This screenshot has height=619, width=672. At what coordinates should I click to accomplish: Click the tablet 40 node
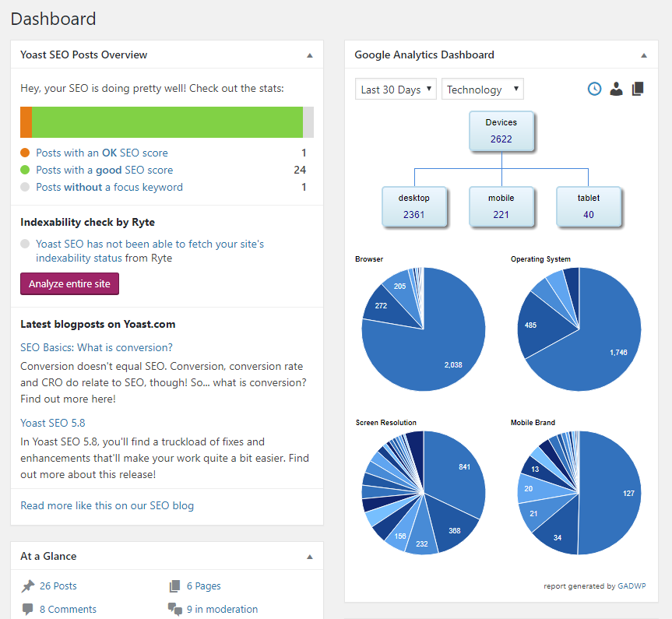click(589, 206)
